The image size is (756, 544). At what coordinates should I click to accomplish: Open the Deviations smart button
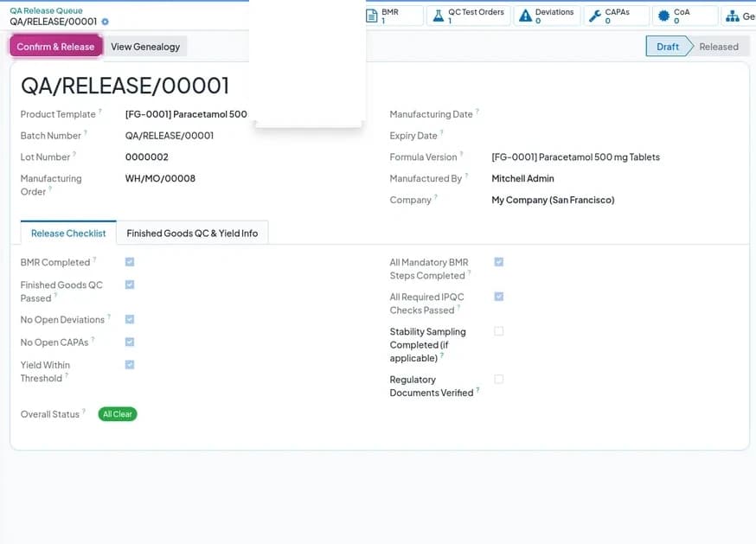pos(548,16)
